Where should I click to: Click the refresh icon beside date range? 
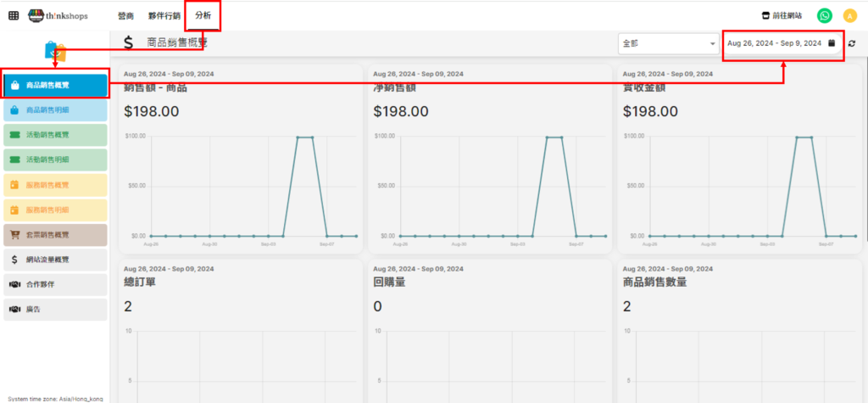coord(852,43)
